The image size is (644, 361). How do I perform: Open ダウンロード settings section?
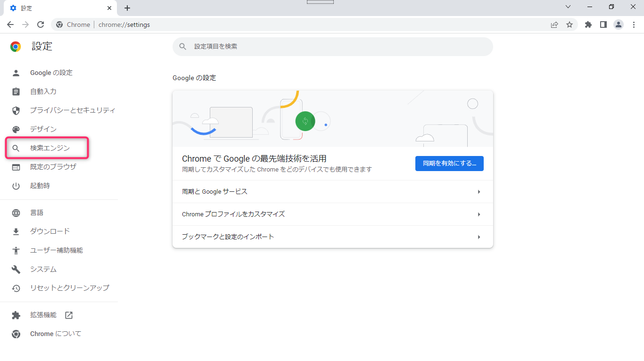coord(50,231)
